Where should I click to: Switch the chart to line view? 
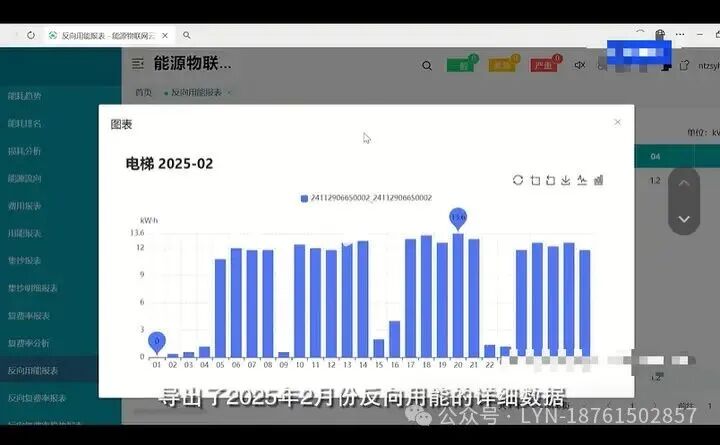coord(582,180)
